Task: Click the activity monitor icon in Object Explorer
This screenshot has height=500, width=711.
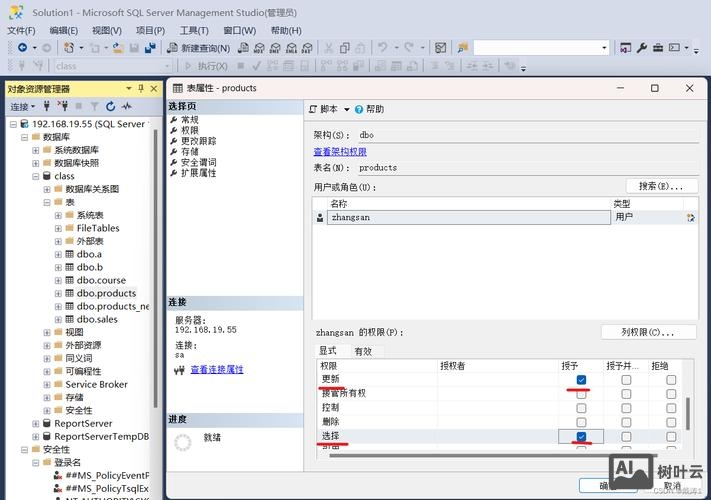Action: click(127, 106)
